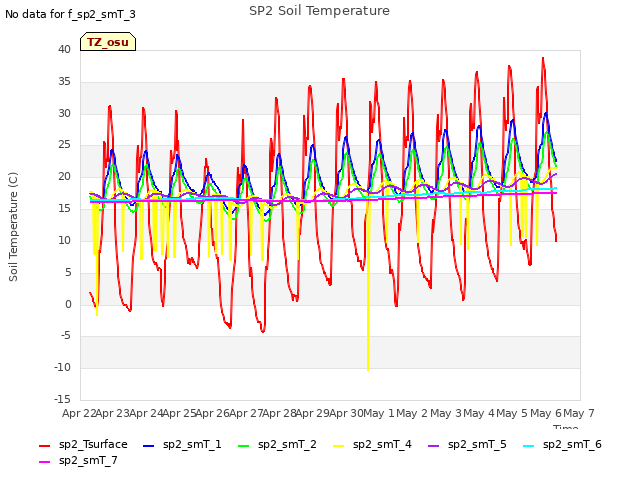Toggle the sp2_smT_7 legend entry
Screen dimensions: 640x480
pos(78,460)
